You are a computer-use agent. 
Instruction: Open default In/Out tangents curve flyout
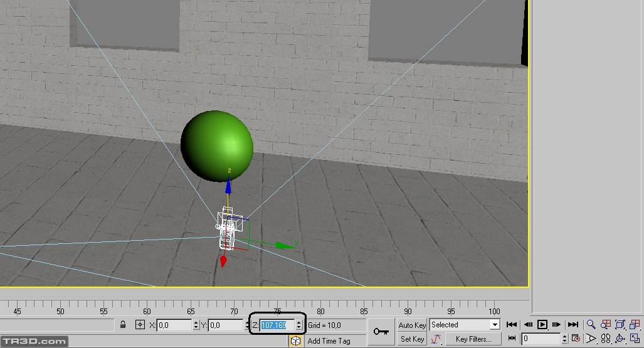(x=436, y=339)
